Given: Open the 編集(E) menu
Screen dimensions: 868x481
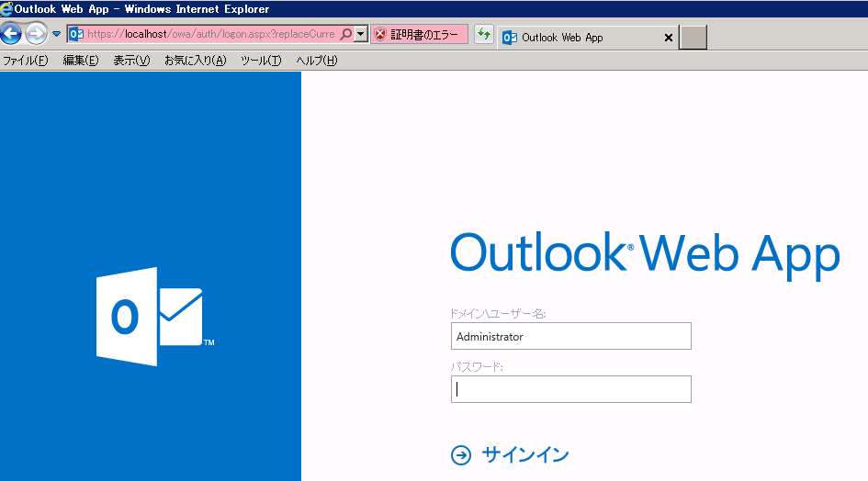Looking at the screenshot, I should click(x=81, y=61).
